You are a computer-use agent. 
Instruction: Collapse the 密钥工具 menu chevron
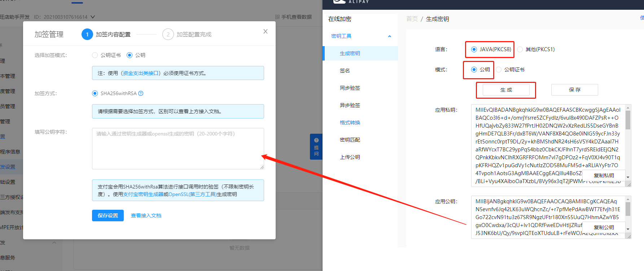coord(390,36)
